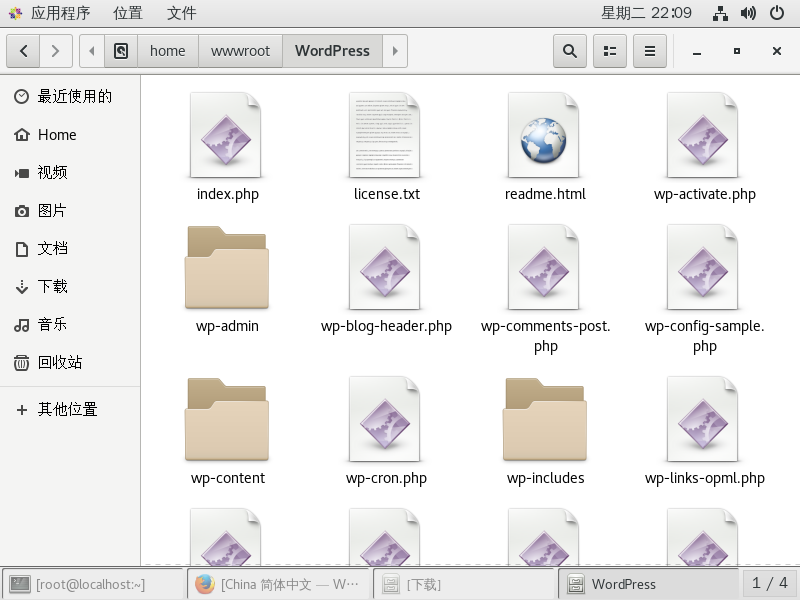Click the clock showing 星期二 22:09

[x=646, y=13]
